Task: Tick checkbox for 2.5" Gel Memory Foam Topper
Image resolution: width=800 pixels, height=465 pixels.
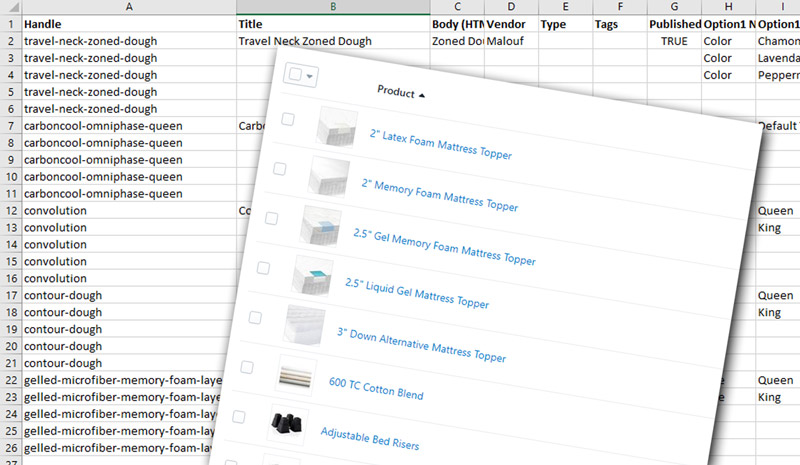Action: (x=271, y=218)
